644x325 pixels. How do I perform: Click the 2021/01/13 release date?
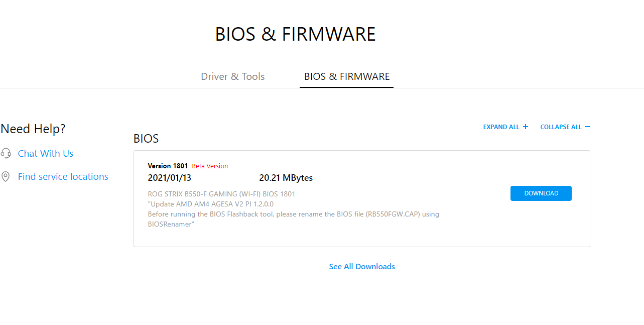click(170, 178)
